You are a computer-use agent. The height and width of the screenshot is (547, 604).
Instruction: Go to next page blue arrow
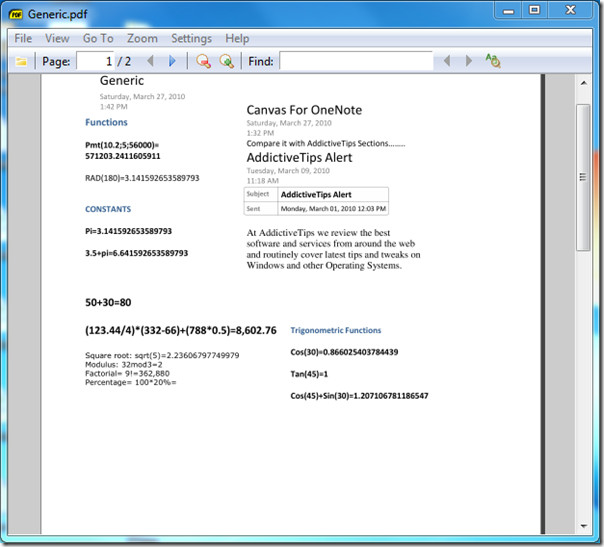click(172, 61)
